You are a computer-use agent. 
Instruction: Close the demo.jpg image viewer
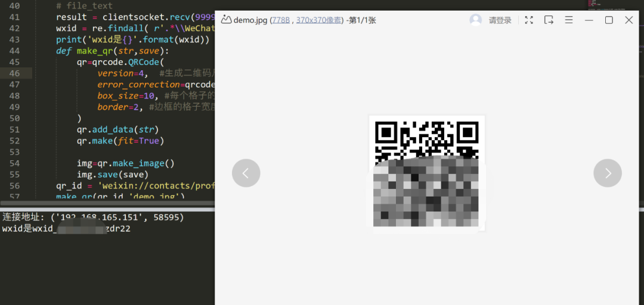click(x=629, y=20)
